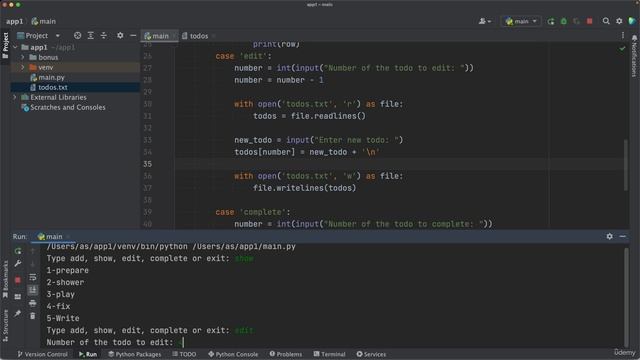The height and width of the screenshot is (360, 640).
Task: Open TODO tool window
Action: coord(184,354)
